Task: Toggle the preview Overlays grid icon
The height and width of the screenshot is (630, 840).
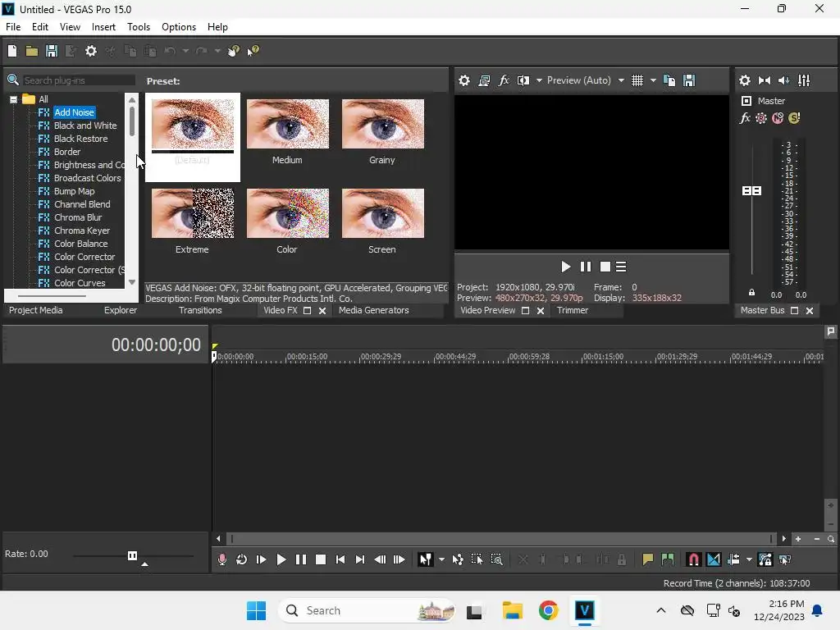Action: [637, 80]
